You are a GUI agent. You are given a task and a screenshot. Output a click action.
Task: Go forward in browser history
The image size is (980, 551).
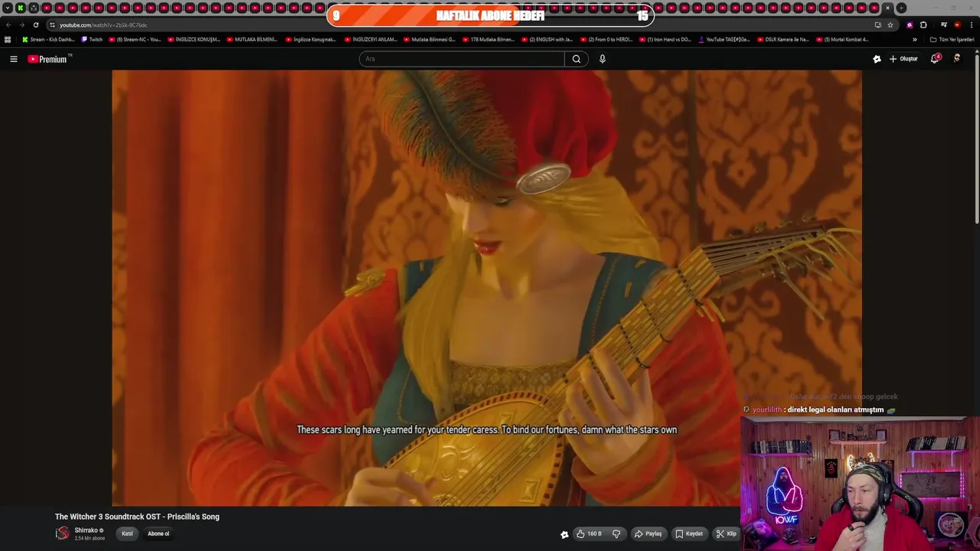pyautogui.click(x=21, y=24)
